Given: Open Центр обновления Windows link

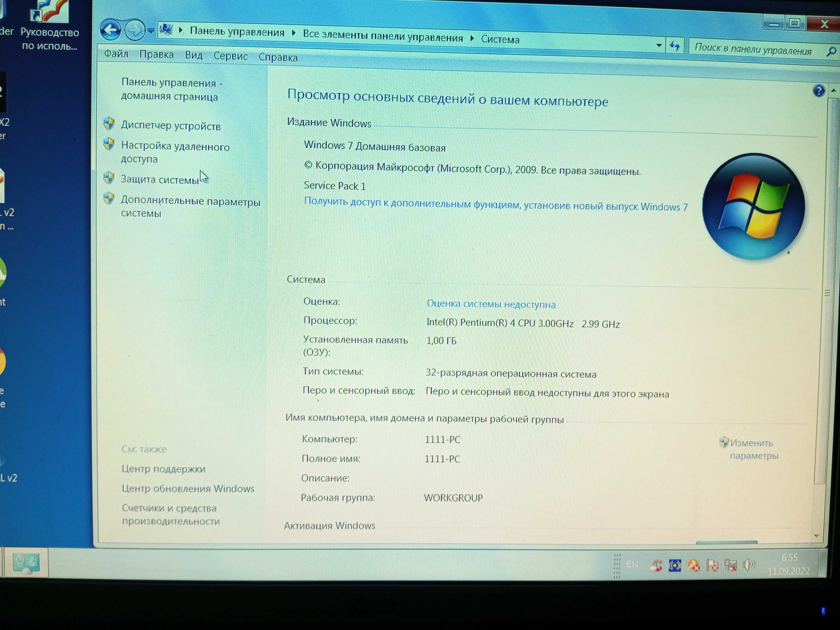Looking at the screenshot, I should (188, 488).
